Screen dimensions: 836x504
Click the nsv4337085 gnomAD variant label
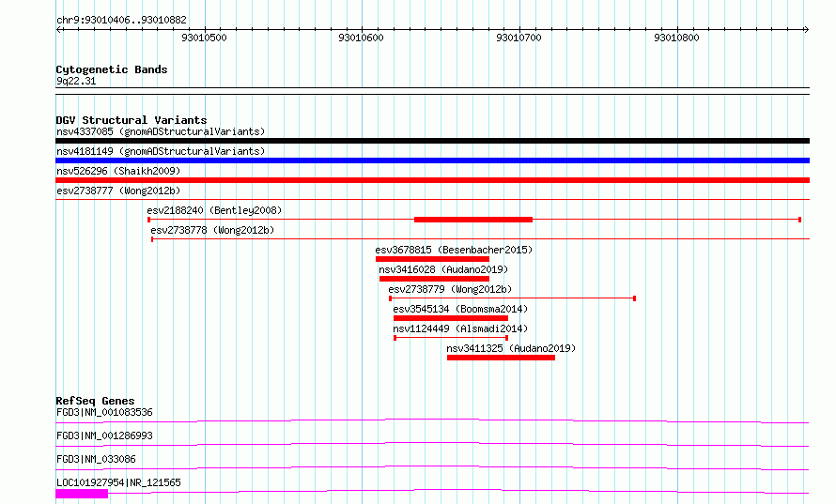coord(161,131)
